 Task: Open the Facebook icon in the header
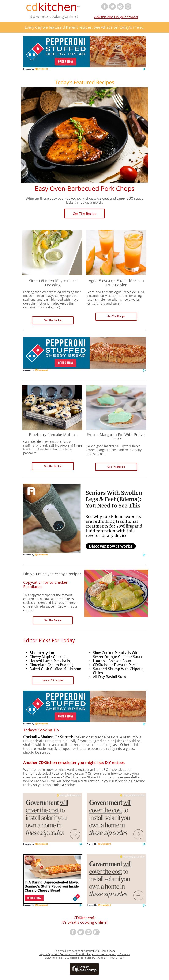104,7
